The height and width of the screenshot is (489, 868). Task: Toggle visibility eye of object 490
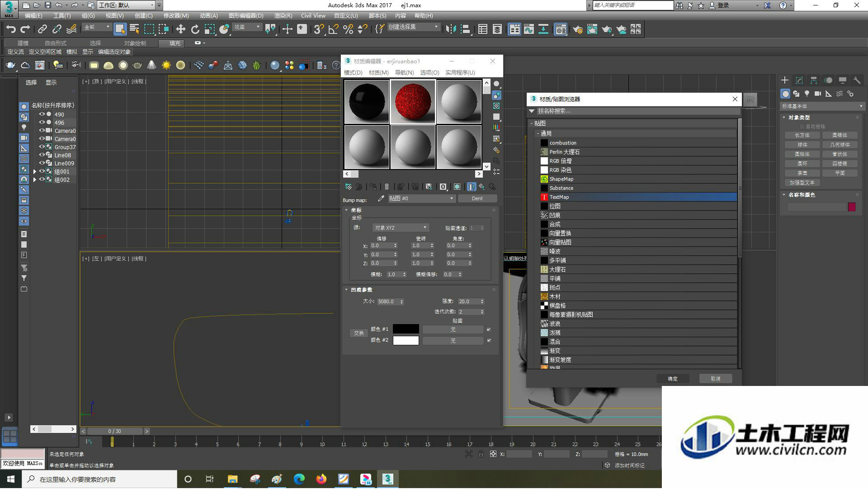[x=42, y=114]
